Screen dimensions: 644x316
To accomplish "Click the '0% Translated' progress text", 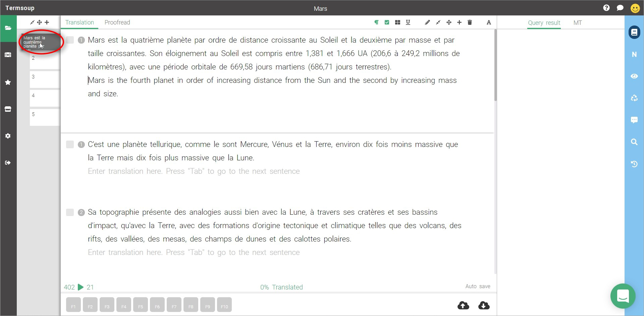I will (x=281, y=287).
